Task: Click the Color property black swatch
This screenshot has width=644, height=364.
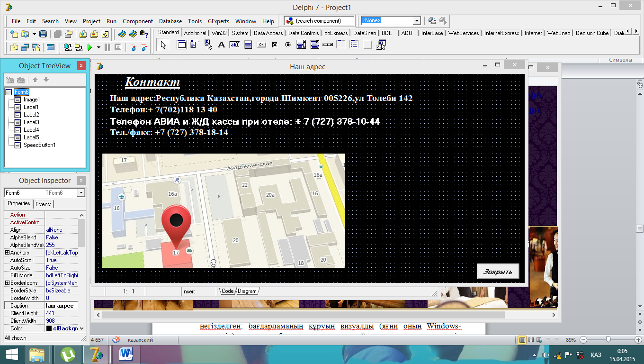Action: coord(49,328)
